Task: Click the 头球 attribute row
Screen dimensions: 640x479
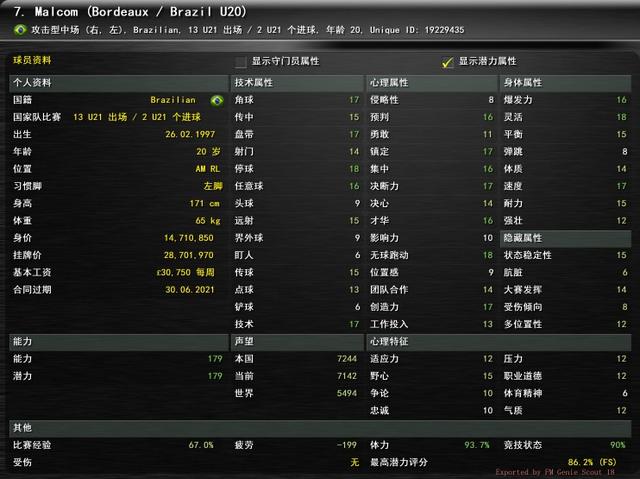Action: click(297, 204)
